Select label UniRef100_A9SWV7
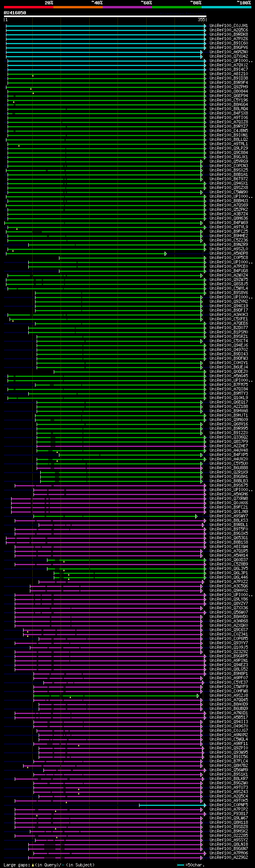255x868 pixels. 229,516
